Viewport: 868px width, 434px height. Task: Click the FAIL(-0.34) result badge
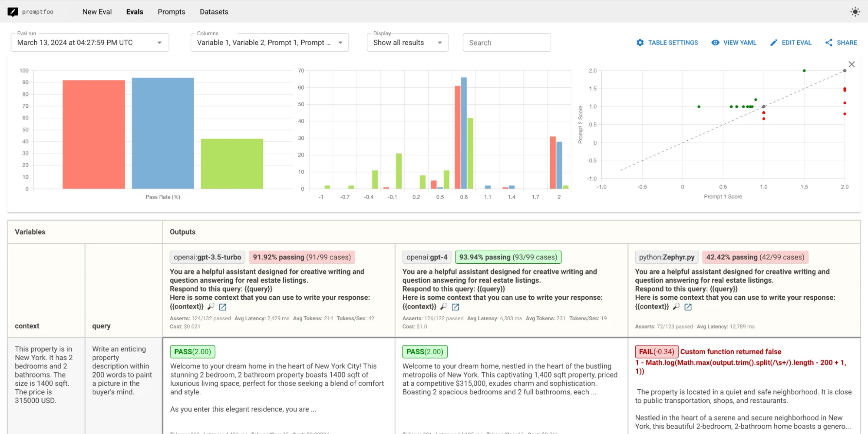(x=656, y=351)
